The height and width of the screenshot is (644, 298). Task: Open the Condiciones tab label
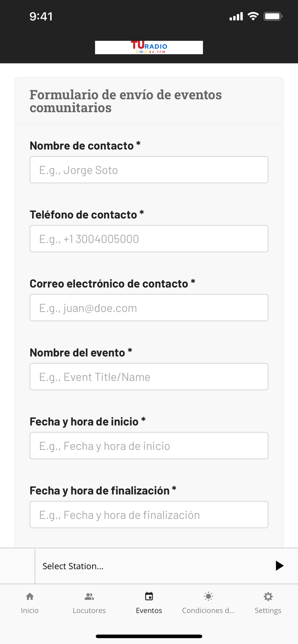(209, 610)
